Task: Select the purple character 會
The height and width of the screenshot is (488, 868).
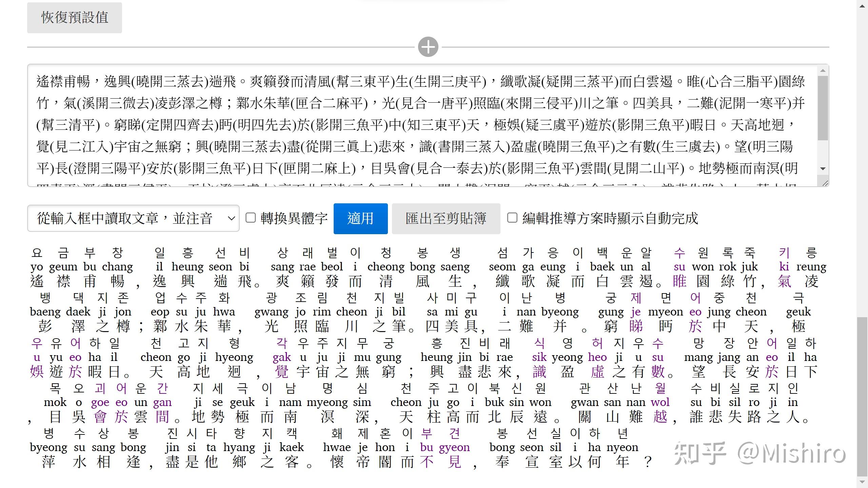Action: point(100,417)
